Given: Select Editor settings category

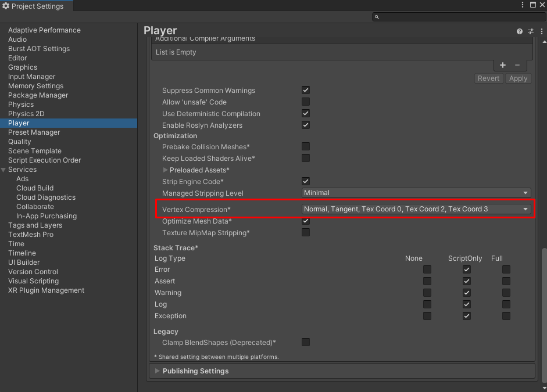Looking at the screenshot, I should click(17, 58).
